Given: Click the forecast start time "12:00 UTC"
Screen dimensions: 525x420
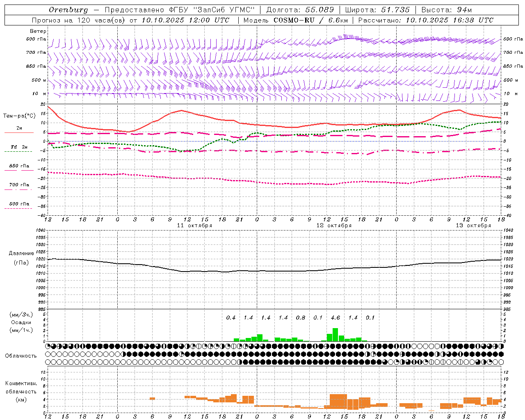Looking at the screenshot, I should click(x=210, y=20).
